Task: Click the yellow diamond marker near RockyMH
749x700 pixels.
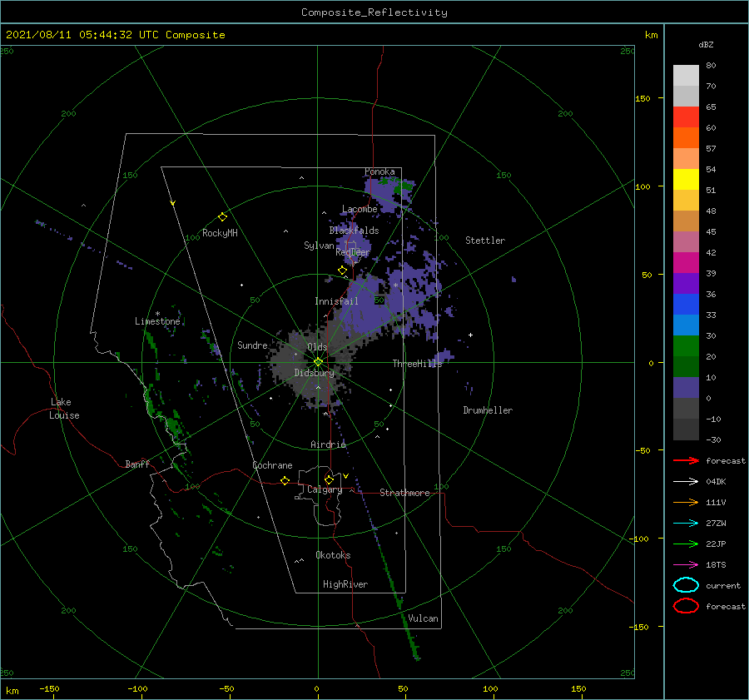Action: (x=222, y=217)
